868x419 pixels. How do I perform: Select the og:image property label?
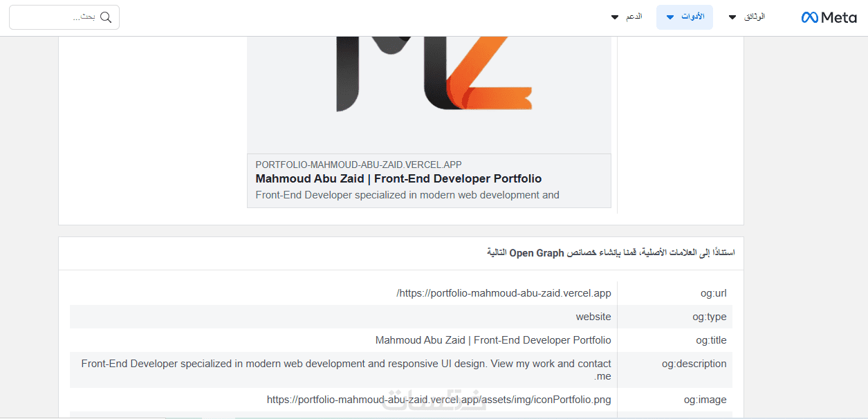tap(705, 400)
